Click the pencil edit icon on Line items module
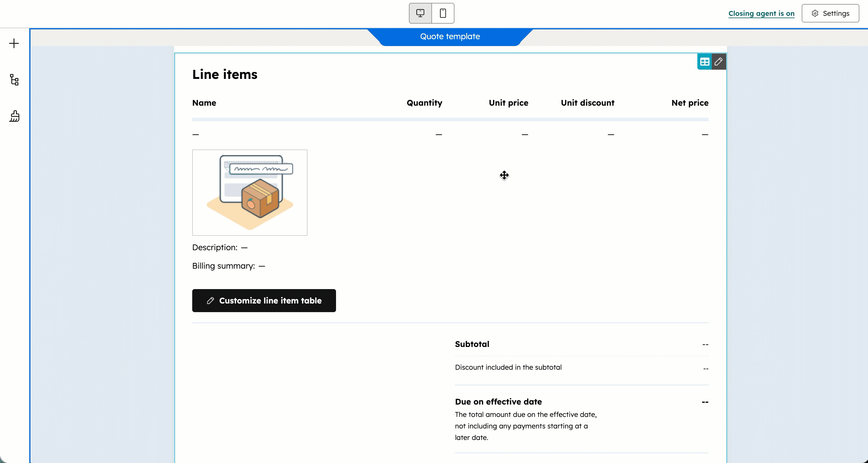This screenshot has width=868, height=463. click(x=719, y=62)
